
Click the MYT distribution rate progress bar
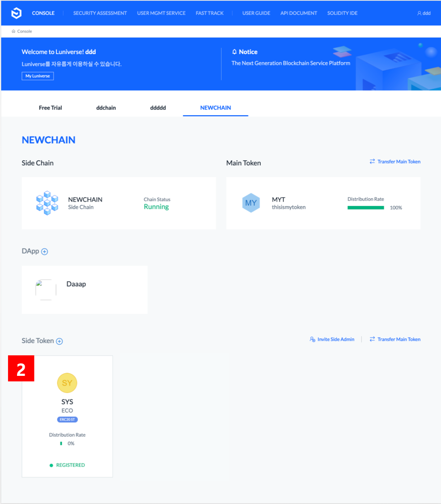pos(365,207)
